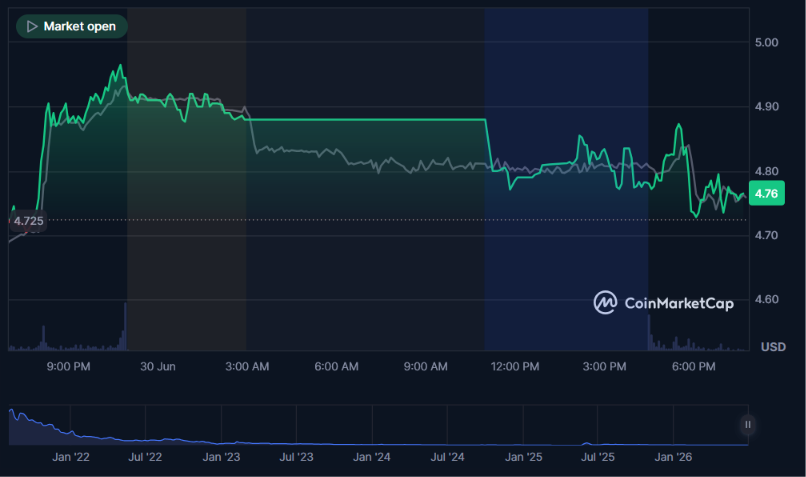Click the 4.725 opening price label

[28, 221]
